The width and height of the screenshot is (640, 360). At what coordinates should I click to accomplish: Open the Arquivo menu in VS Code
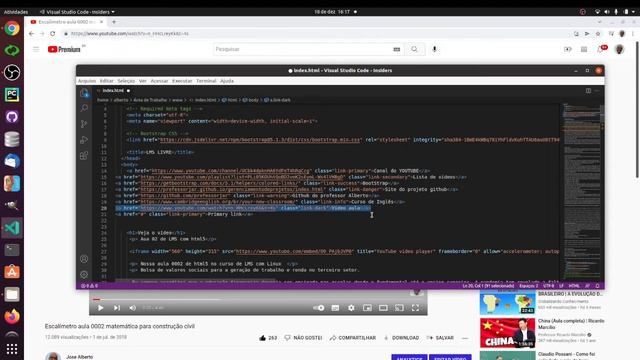click(x=87, y=81)
